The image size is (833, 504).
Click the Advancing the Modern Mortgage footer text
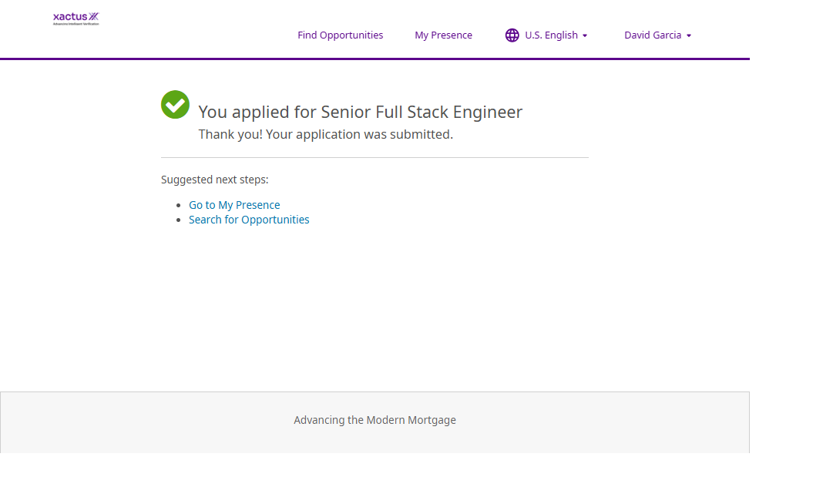[x=375, y=420]
